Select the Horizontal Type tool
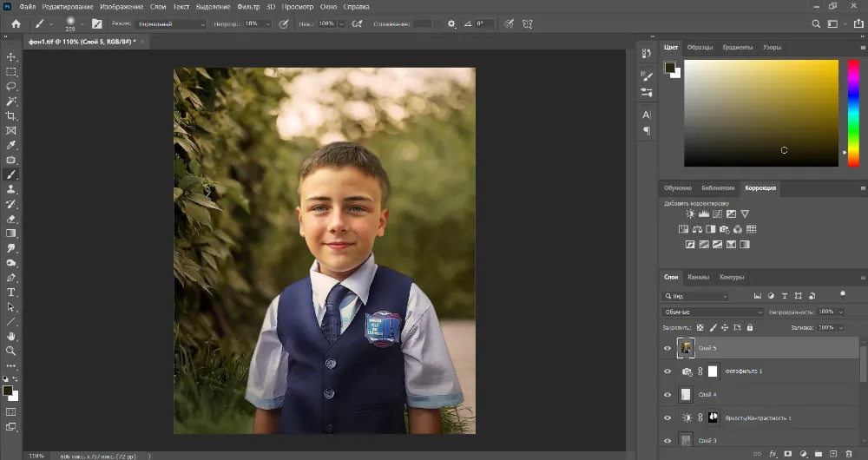The height and width of the screenshot is (460, 868). coord(11,292)
